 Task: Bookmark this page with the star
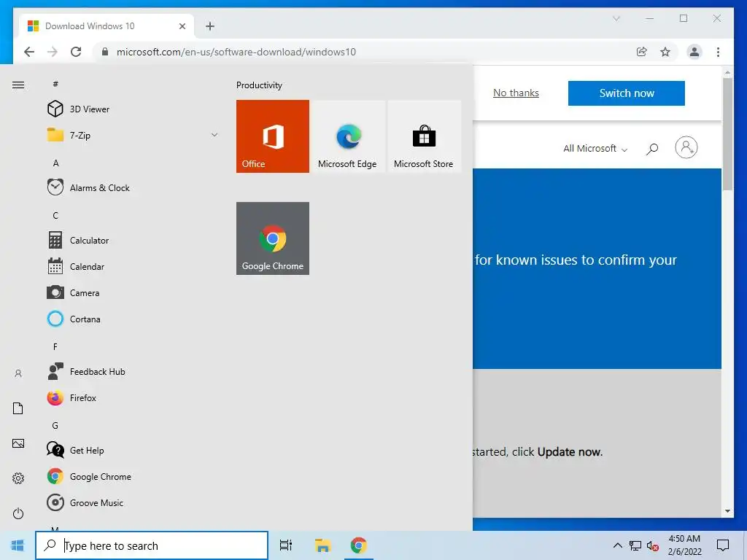[665, 52]
